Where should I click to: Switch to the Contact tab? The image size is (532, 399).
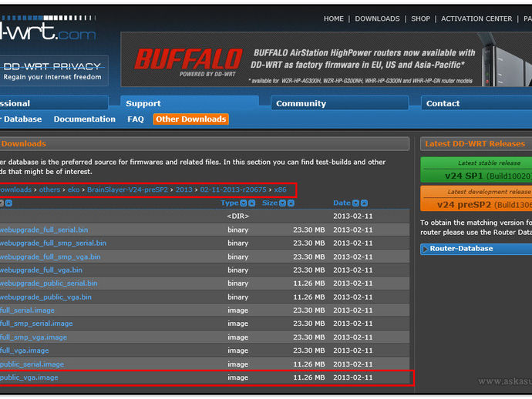(x=476, y=103)
